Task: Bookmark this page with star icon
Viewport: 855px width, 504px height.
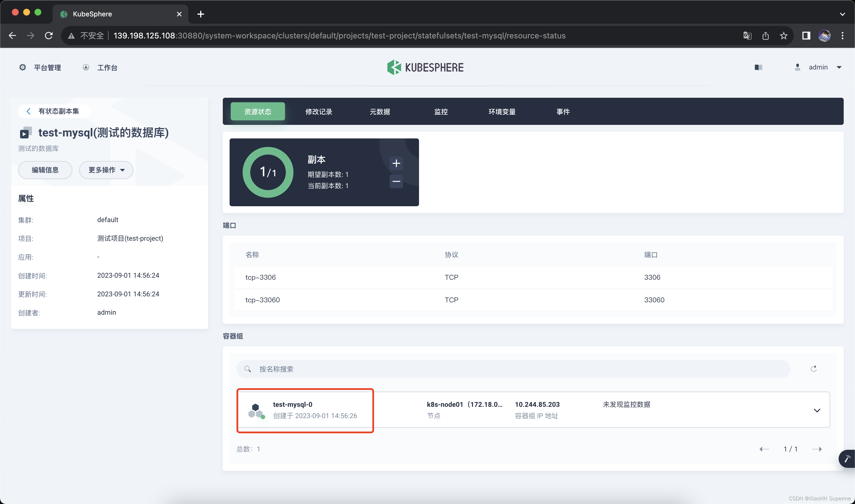Action: point(784,36)
